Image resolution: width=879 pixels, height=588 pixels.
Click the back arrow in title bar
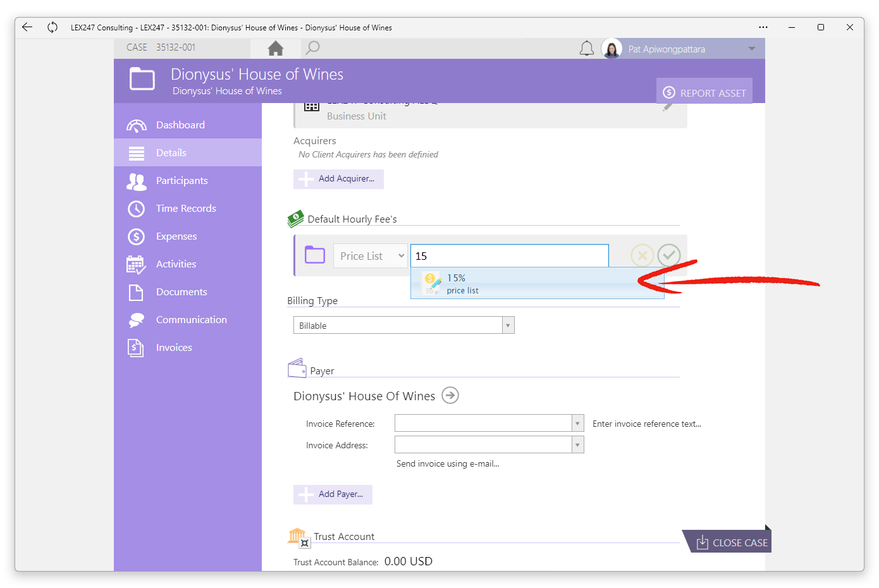point(27,27)
